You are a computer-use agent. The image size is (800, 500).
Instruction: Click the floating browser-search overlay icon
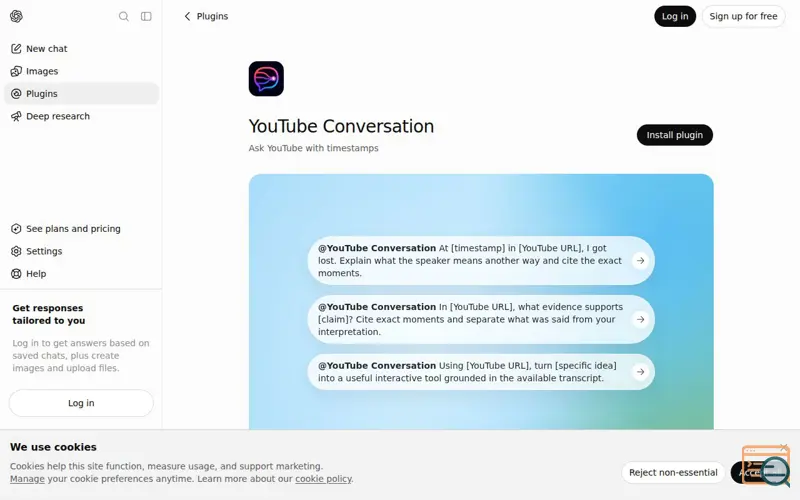tap(767, 466)
